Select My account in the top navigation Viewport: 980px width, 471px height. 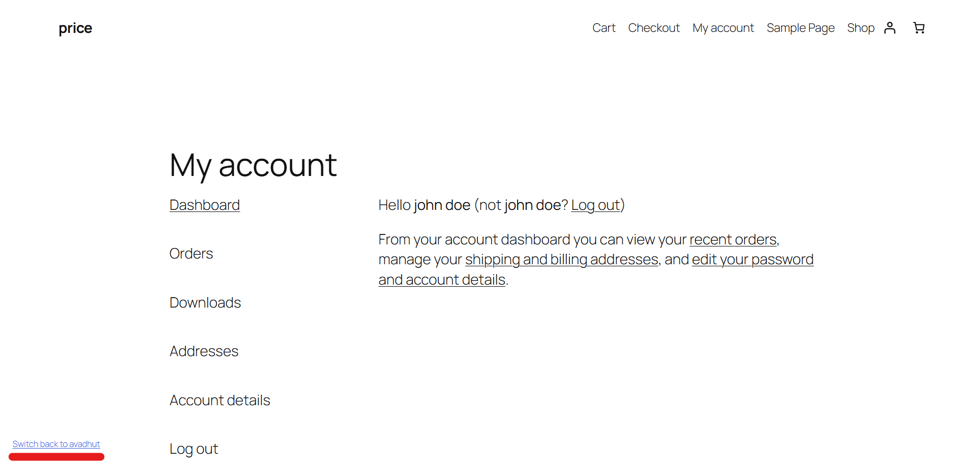(x=723, y=28)
